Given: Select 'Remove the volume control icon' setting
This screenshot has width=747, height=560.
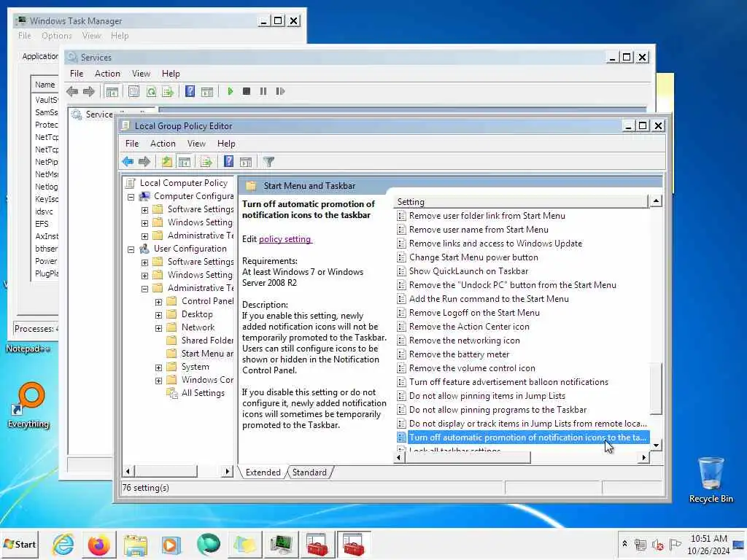Looking at the screenshot, I should pos(472,368).
